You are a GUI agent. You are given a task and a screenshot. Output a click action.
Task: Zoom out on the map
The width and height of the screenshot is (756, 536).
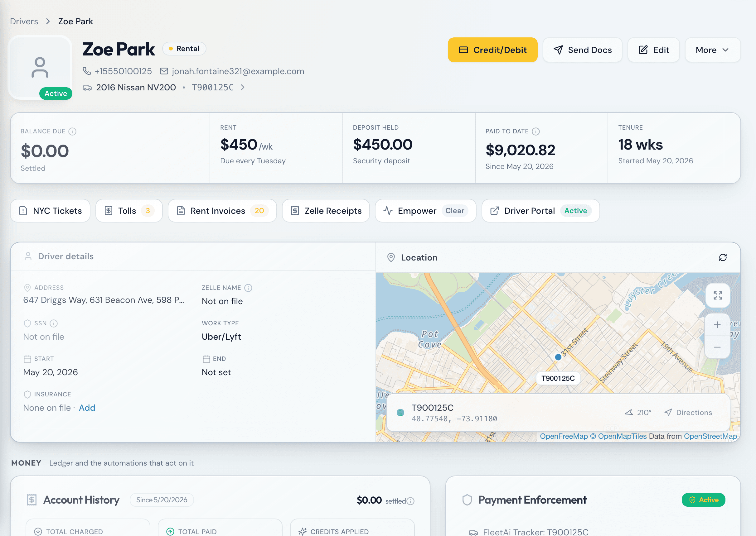click(717, 347)
